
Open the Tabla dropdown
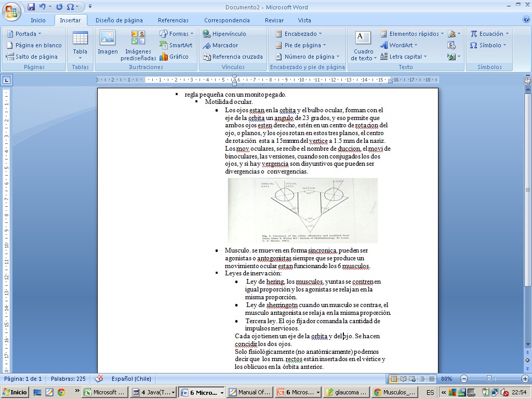point(80,45)
